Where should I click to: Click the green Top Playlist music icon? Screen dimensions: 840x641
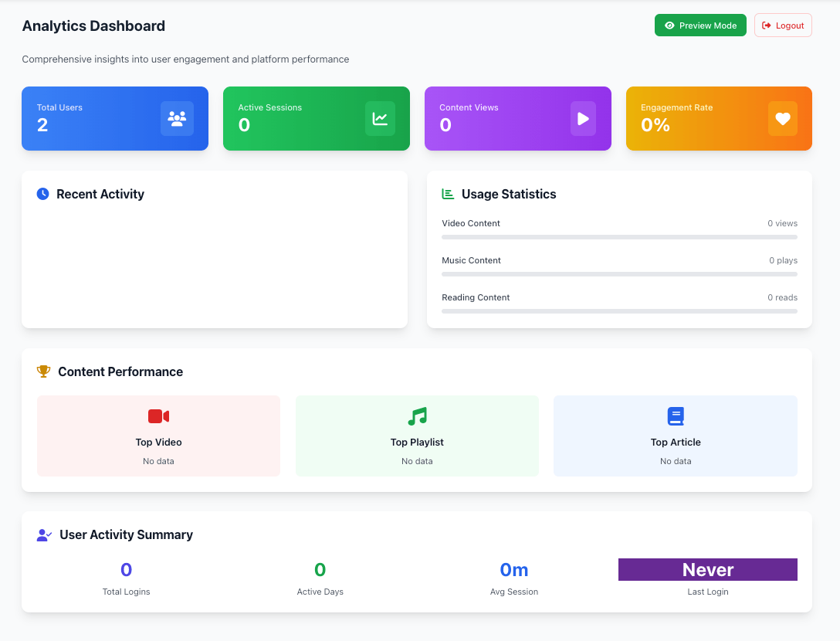(x=417, y=416)
